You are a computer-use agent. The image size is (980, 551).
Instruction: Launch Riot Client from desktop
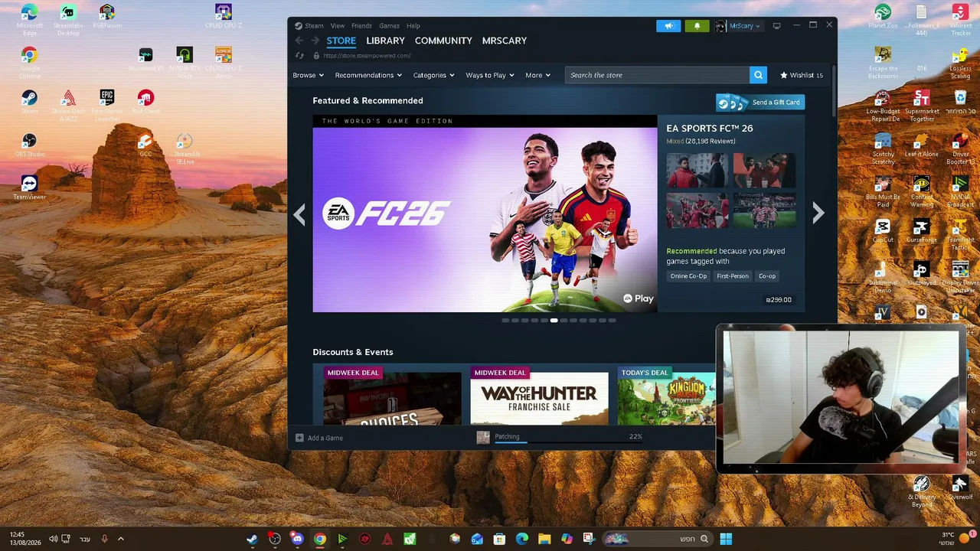point(145,102)
